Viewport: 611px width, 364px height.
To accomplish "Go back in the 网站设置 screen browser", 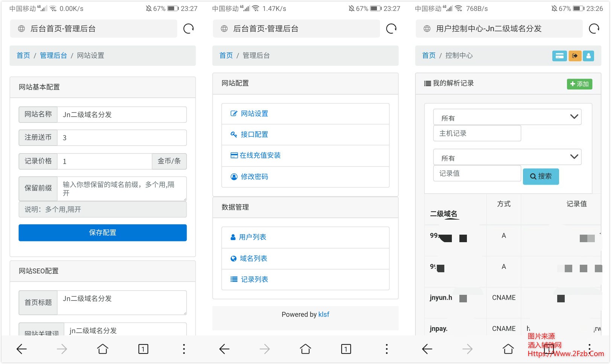I will (22, 349).
